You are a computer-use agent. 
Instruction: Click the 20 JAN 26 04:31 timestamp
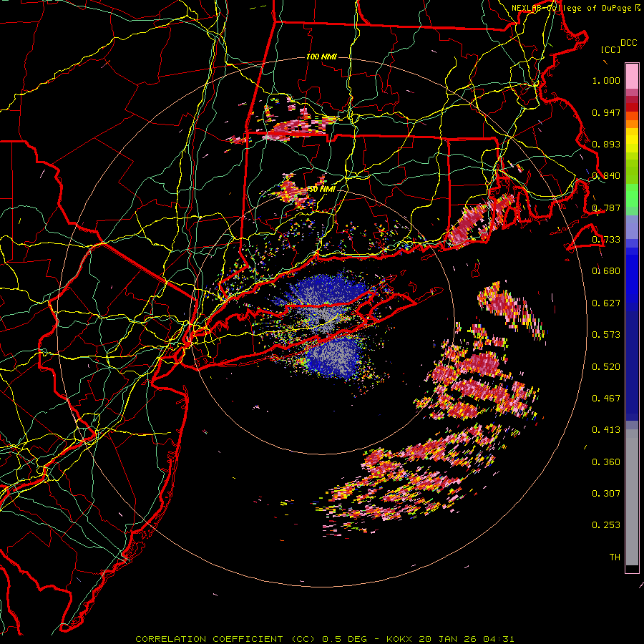(466, 639)
